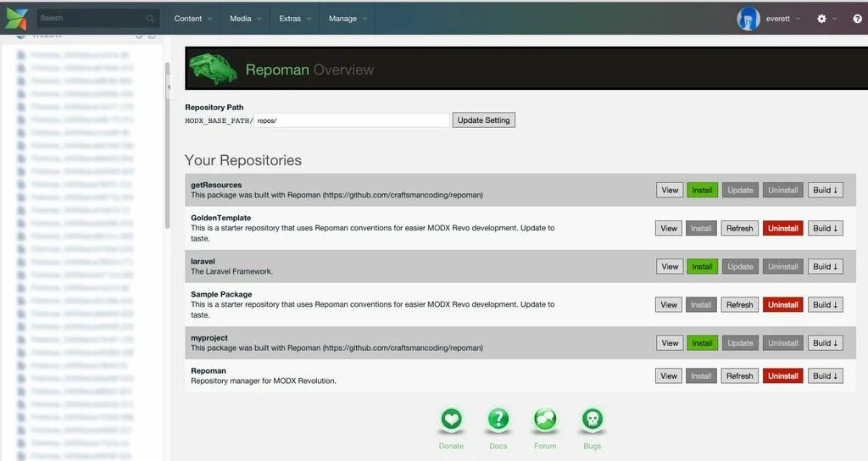Open the Docs question icon

(x=498, y=419)
